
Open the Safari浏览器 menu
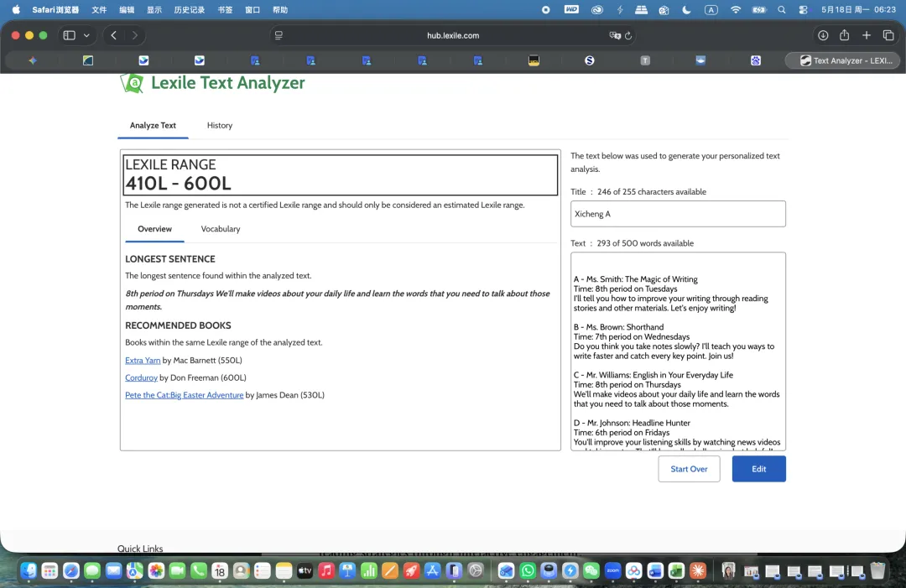click(x=55, y=9)
